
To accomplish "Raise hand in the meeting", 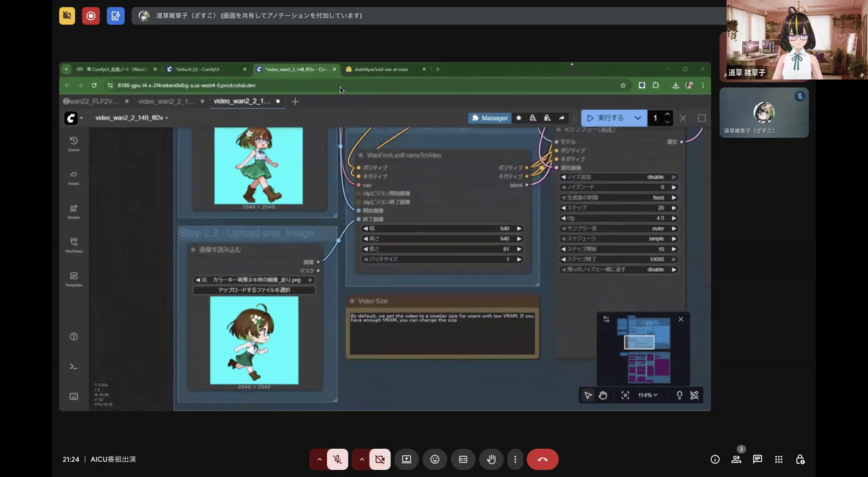I will (491, 459).
